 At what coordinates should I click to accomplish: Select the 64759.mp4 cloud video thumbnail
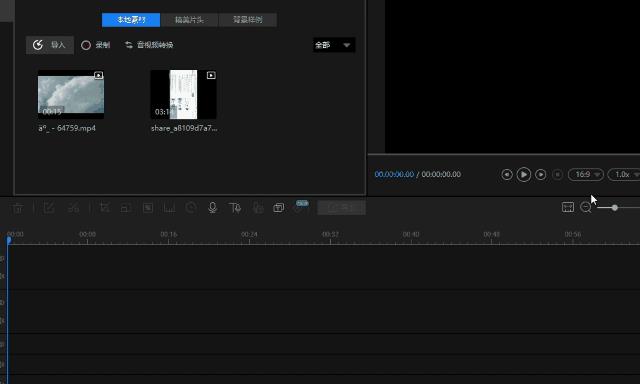coord(71,94)
